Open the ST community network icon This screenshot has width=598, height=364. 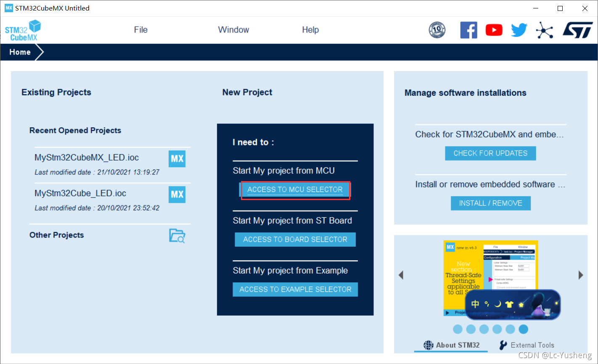[x=545, y=30]
